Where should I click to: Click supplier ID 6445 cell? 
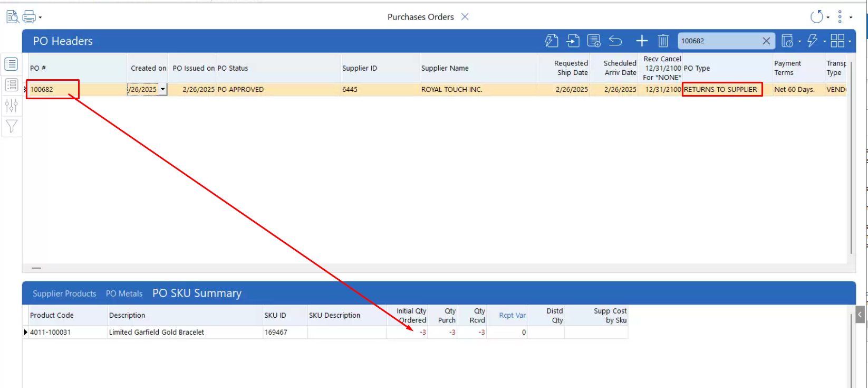(x=380, y=89)
